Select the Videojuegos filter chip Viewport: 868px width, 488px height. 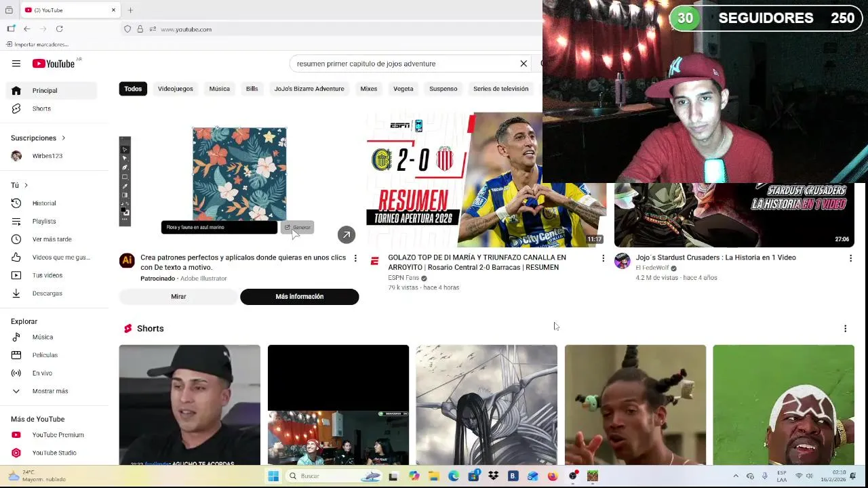176,89
